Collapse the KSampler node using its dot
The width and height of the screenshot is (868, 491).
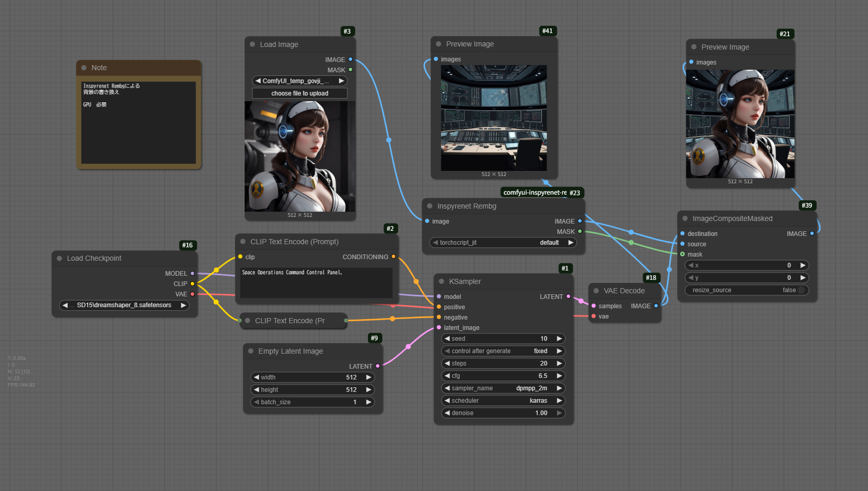point(441,281)
